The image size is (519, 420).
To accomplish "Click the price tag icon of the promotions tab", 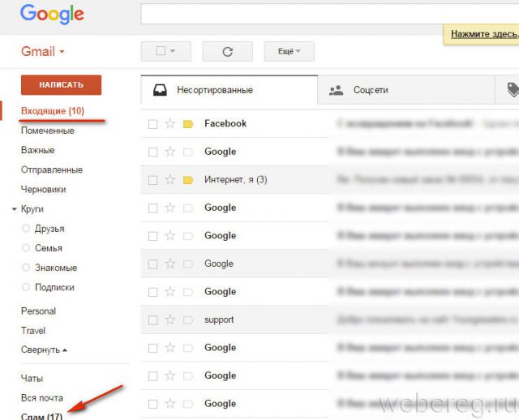I will coord(513,90).
